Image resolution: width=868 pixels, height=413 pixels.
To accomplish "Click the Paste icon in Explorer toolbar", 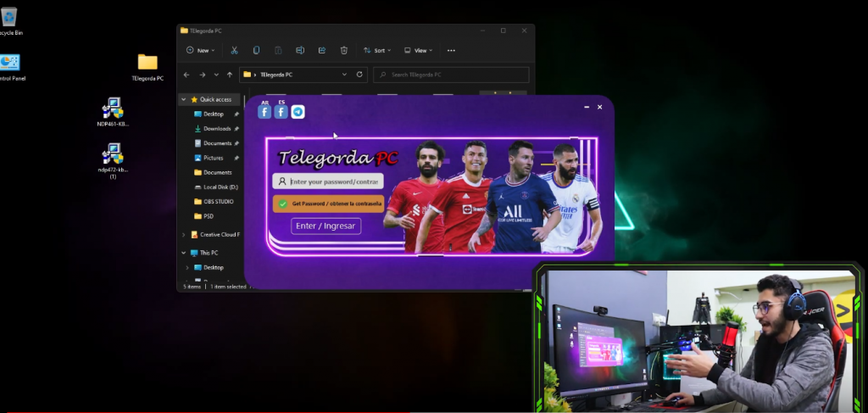I will [278, 50].
